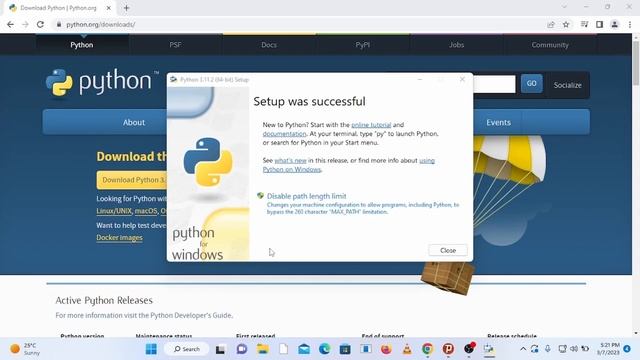Screen dimensions: 640x360
Task: Show hidden system tray icons
Action: tap(523, 349)
